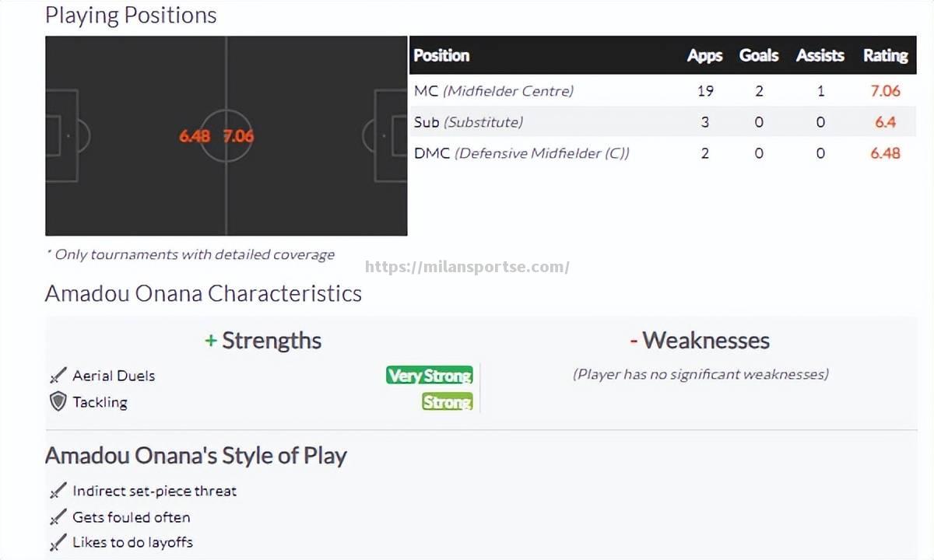Click the green plus sign before Strengths

pyautogui.click(x=210, y=341)
